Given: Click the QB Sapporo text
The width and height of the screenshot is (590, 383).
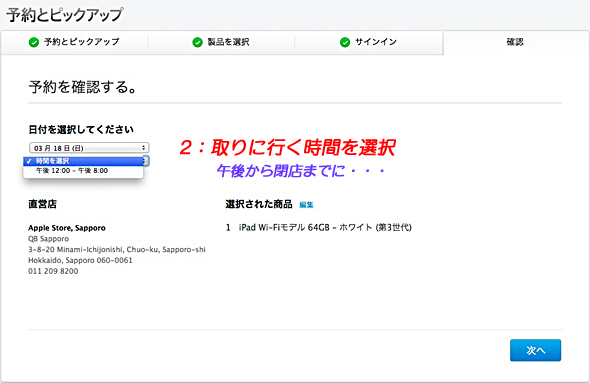Looking at the screenshot, I should coord(49,239).
